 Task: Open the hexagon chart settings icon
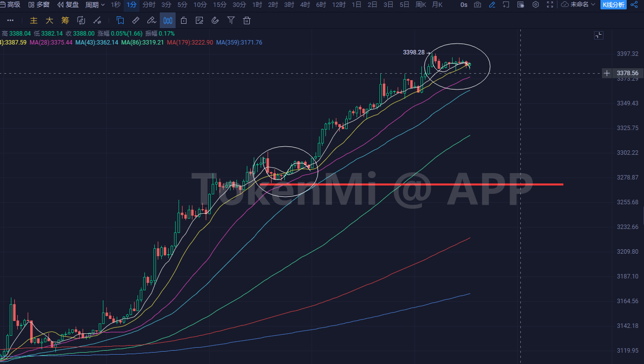click(536, 5)
